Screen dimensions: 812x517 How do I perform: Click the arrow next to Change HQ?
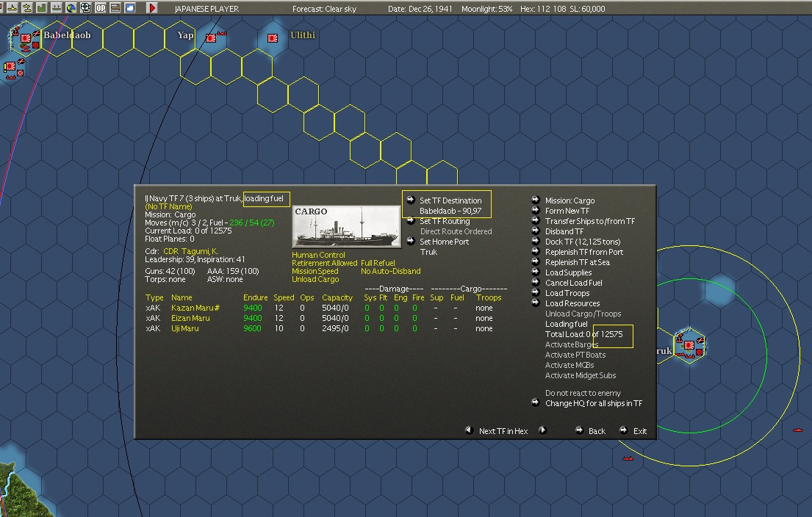[536, 402]
